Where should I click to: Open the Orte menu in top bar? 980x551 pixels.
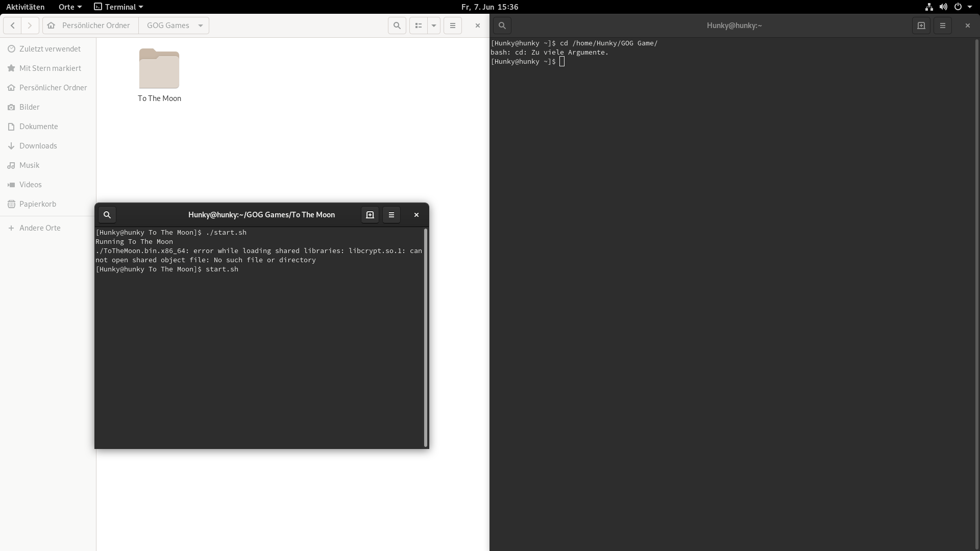coord(70,7)
